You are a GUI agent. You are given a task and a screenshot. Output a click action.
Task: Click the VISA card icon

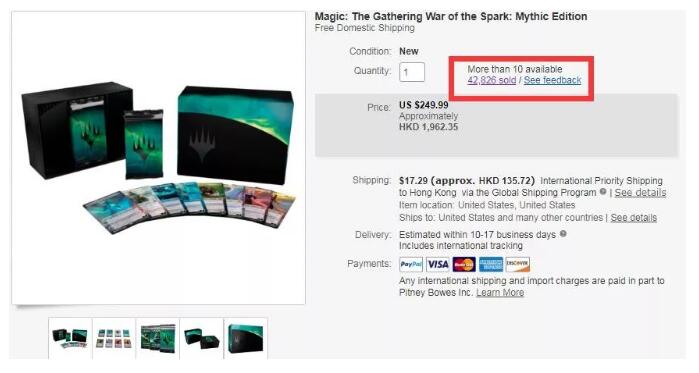[x=438, y=265]
